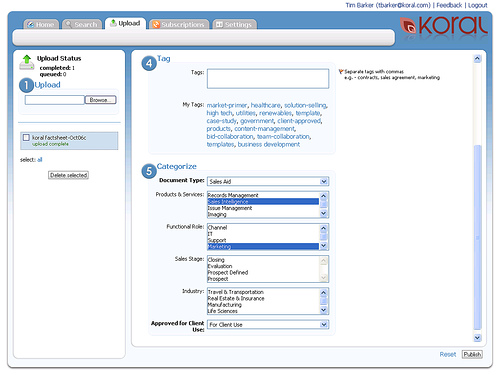This screenshot has height=375, width=500.
Task: Select Evaluation in Sales Stage list
Action: pyautogui.click(x=263, y=266)
